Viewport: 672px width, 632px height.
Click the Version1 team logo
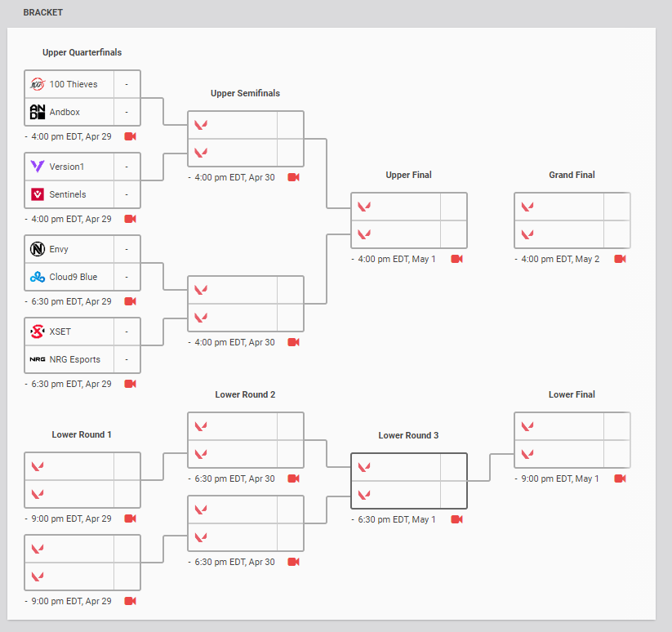click(x=38, y=167)
